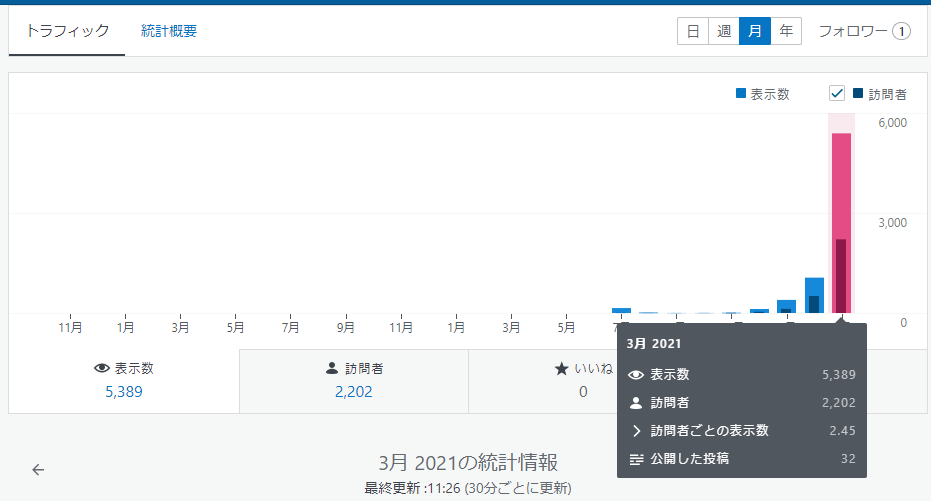Click the follower count badge
The height and width of the screenshot is (501, 931).
(901, 31)
